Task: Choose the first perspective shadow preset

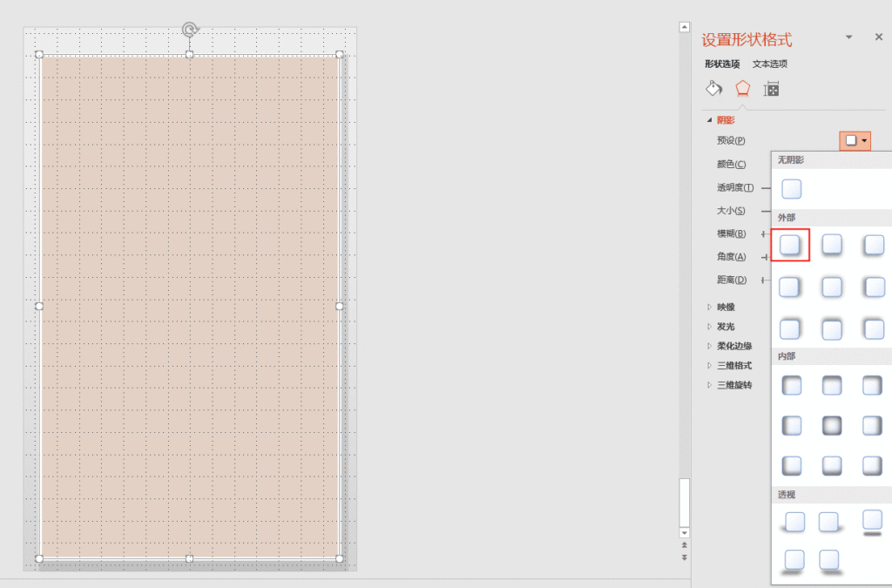Action: pyautogui.click(x=794, y=522)
